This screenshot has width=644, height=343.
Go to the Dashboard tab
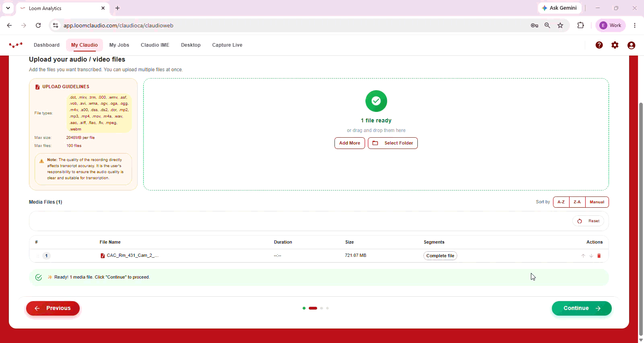point(47,45)
